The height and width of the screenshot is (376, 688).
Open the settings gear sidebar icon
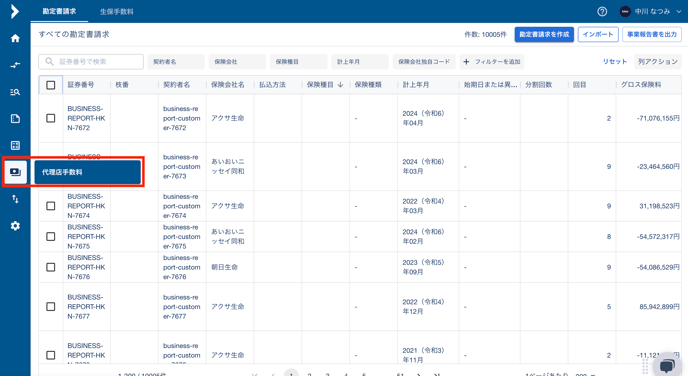[15, 226]
